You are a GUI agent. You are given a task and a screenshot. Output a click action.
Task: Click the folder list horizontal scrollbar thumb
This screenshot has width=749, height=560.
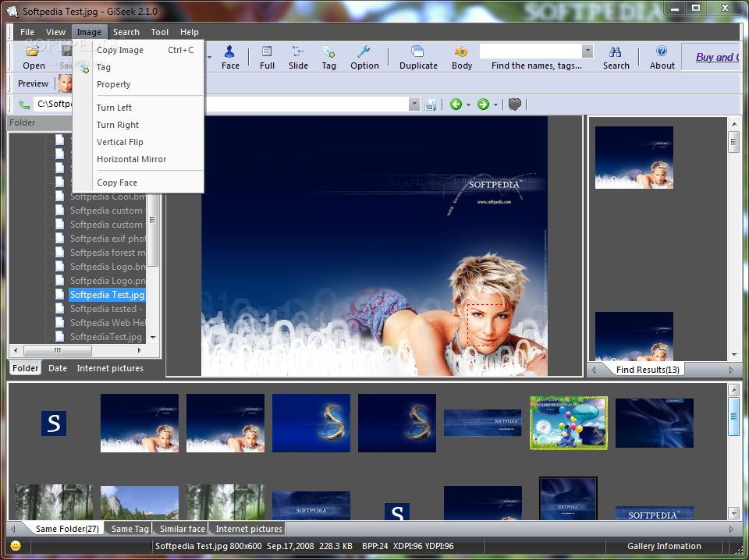(57, 350)
